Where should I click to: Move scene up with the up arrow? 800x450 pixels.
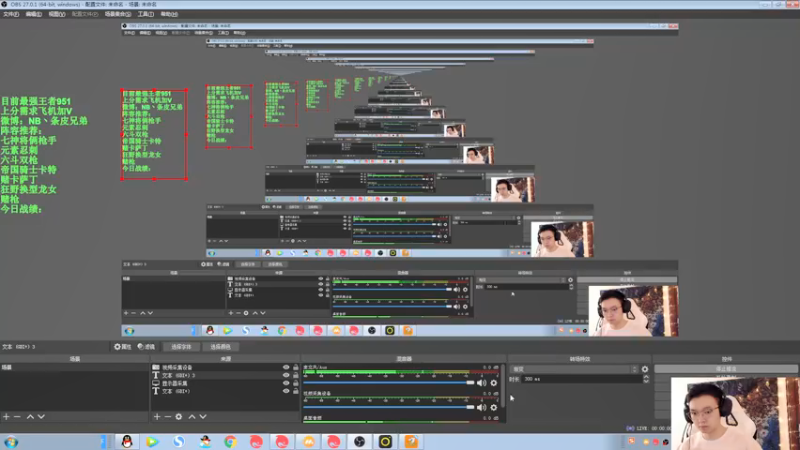(x=30, y=417)
